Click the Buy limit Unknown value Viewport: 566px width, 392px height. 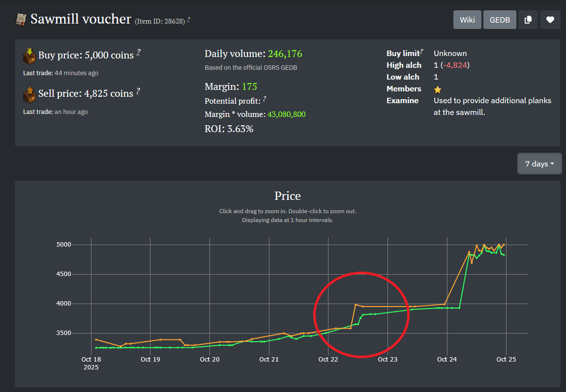click(450, 54)
